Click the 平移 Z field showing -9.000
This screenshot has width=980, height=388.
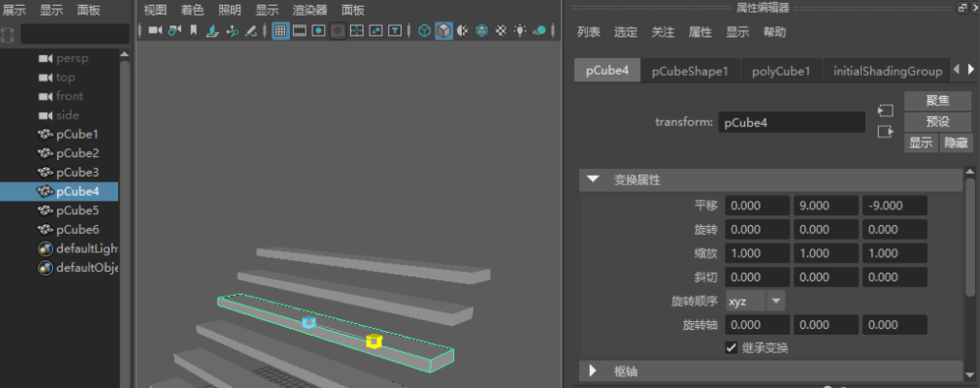[894, 205]
